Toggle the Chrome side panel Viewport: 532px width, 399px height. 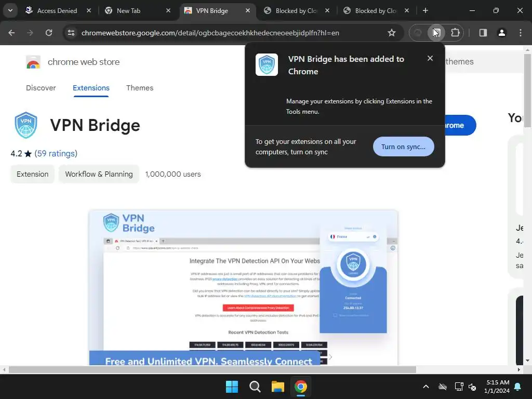point(483,33)
